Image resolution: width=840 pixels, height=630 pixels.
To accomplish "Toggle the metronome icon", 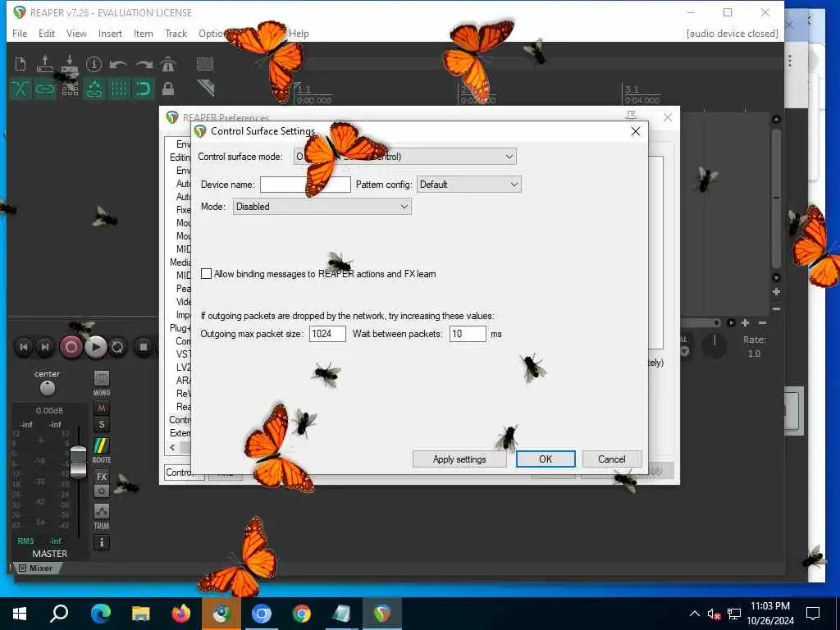I will coord(167,64).
